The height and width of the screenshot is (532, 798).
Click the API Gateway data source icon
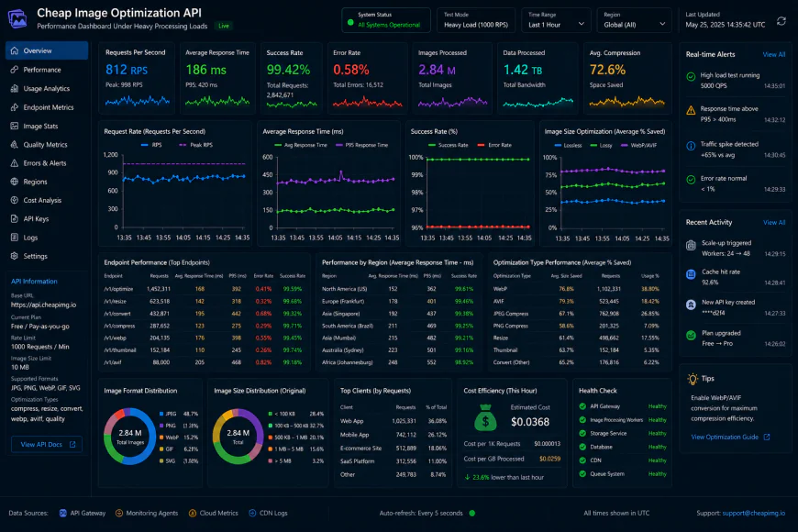(62, 513)
